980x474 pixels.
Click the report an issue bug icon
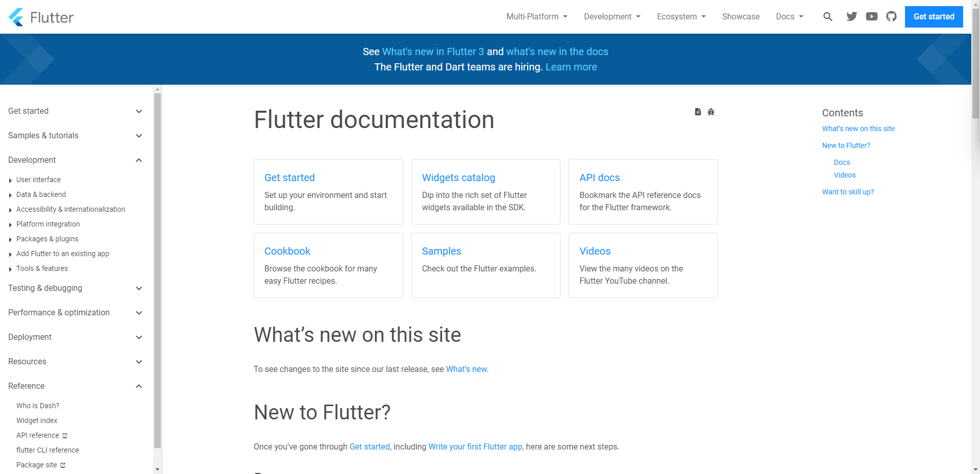coord(711,112)
